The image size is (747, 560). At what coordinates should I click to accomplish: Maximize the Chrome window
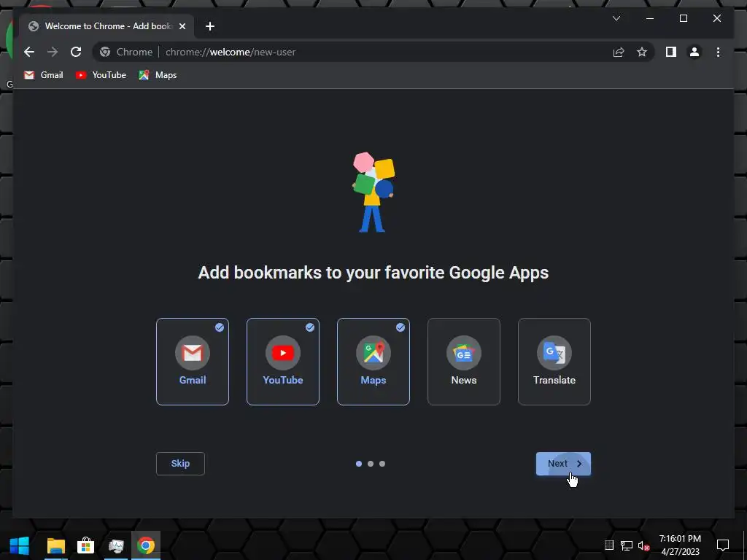click(683, 18)
